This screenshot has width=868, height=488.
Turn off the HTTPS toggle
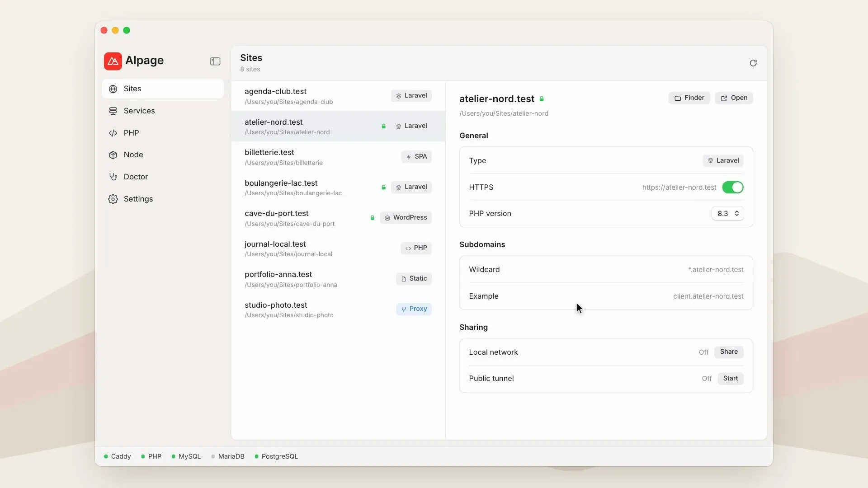pos(732,188)
